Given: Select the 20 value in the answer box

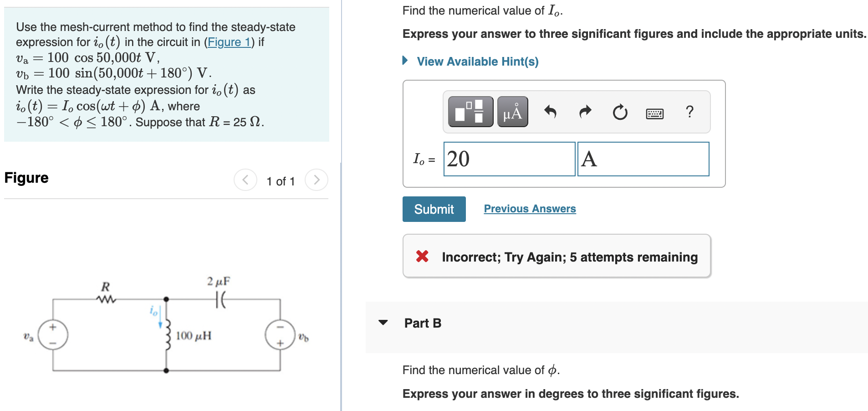Looking at the screenshot, I should point(457,159).
